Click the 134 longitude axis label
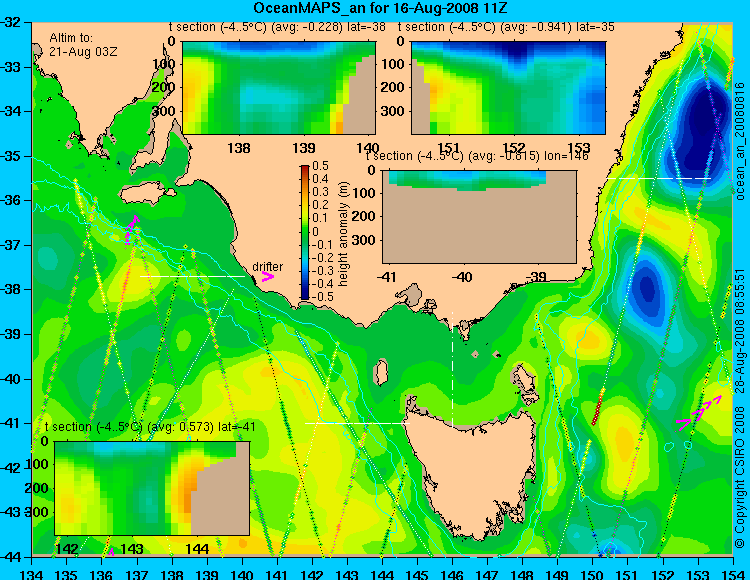Screen dimensions: 750x580 tap(32, 574)
